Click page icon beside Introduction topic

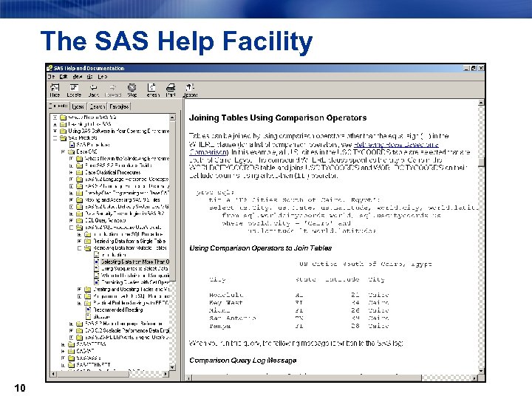coord(97,255)
